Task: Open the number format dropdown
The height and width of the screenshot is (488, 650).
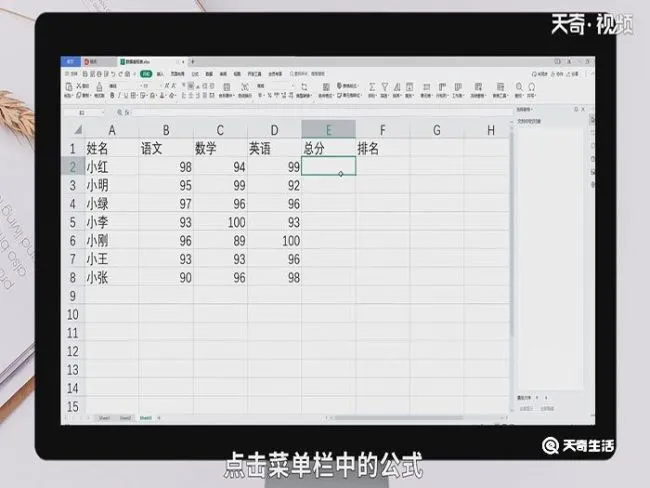Action: [294, 86]
